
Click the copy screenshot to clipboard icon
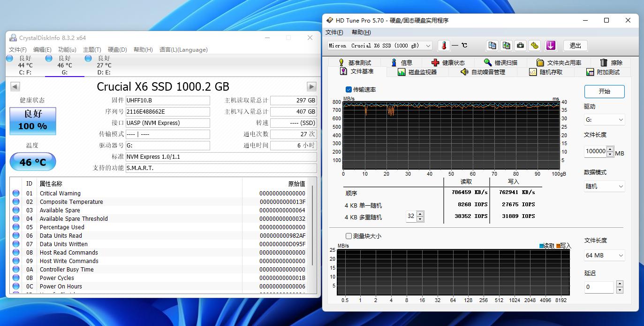506,46
